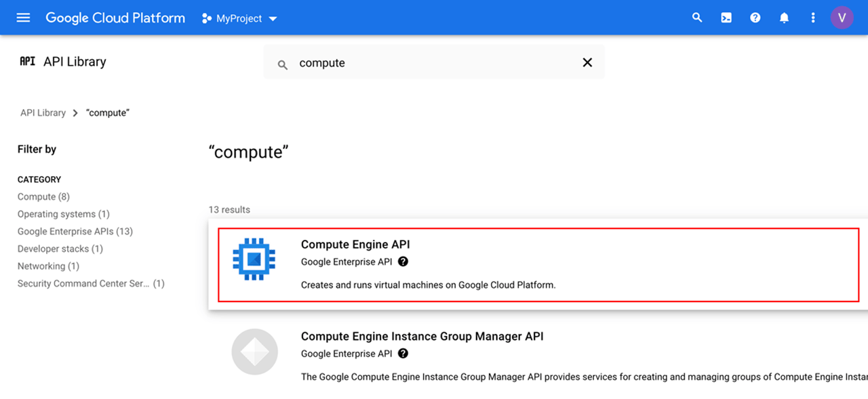Go to API Library breadcrumb link
Image resolution: width=868 pixels, height=399 pixels.
[43, 112]
